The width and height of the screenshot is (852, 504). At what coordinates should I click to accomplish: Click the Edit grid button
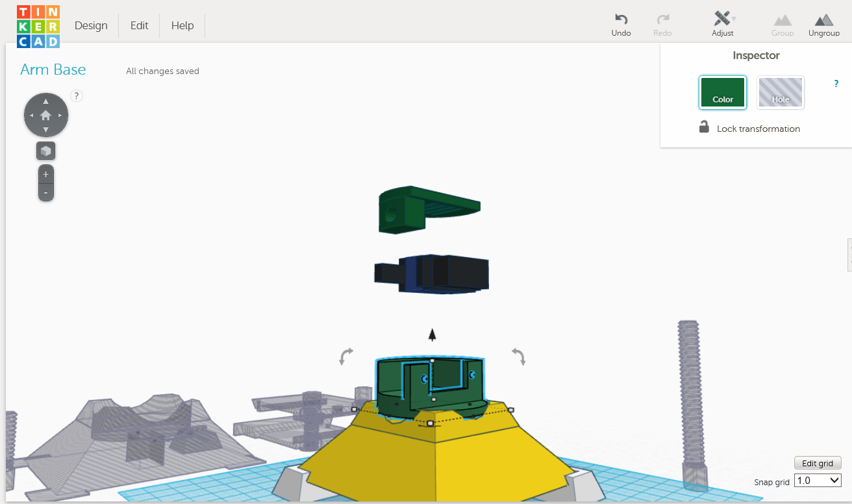pyautogui.click(x=817, y=462)
